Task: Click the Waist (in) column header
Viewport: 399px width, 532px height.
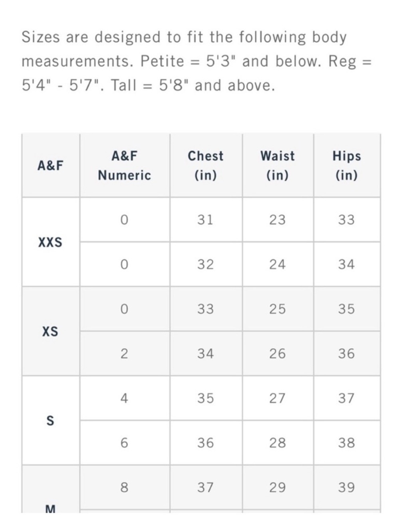Action: coord(278,165)
